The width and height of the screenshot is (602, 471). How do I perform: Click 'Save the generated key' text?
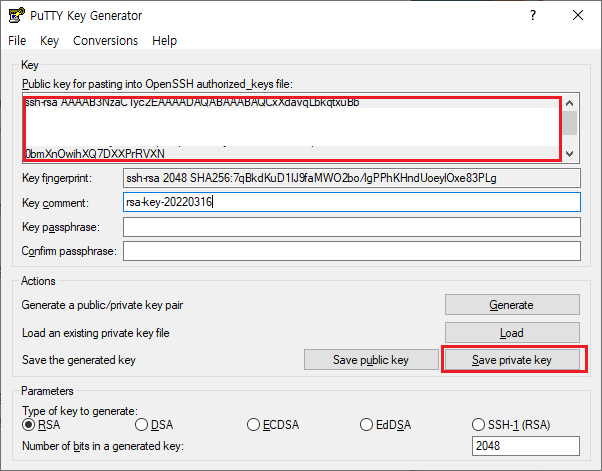tap(79, 360)
